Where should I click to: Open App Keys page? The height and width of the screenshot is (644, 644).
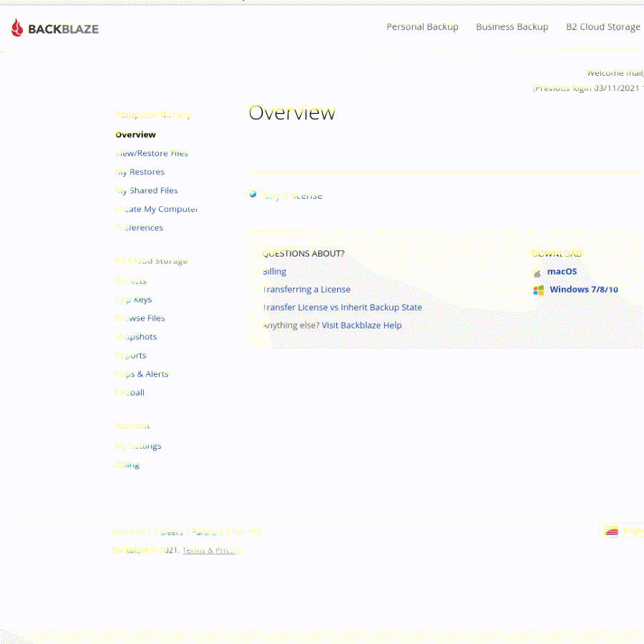point(134,300)
